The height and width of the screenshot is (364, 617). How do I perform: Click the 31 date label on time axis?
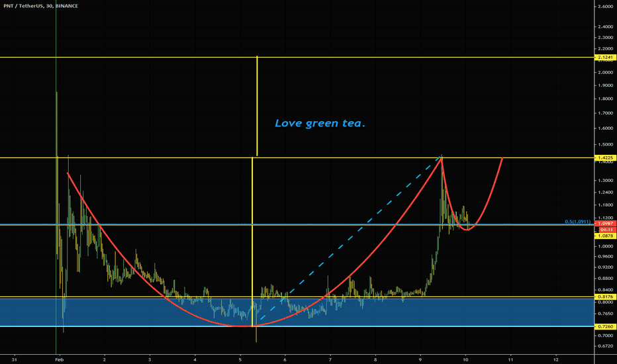pos(15,359)
